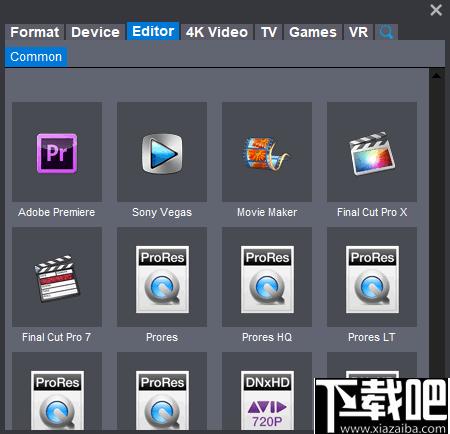Click the Prores label text
Image resolution: width=450 pixels, height=434 pixels.
click(162, 337)
